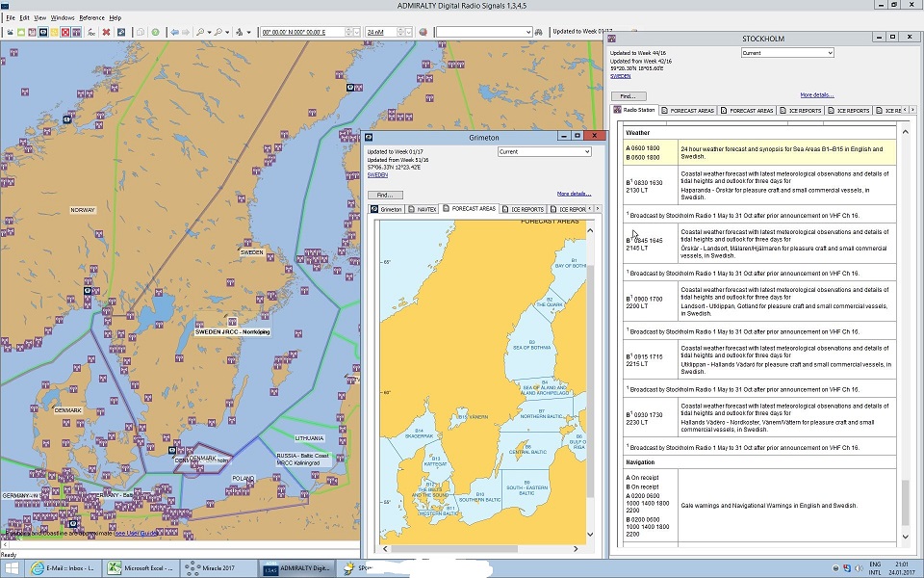Open the Reference menu
Image resolution: width=924 pixels, height=578 pixels.
(92, 17)
